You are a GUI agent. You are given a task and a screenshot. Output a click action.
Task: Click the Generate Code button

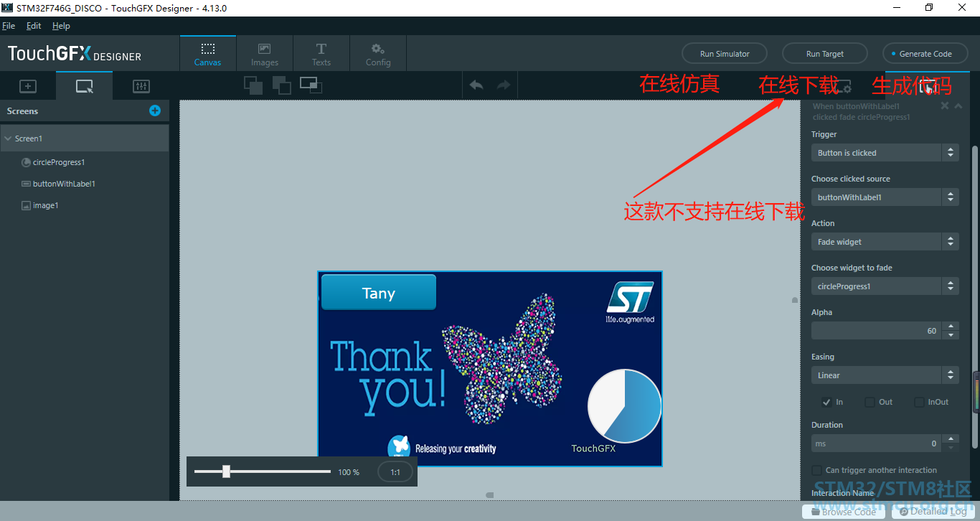point(925,54)
